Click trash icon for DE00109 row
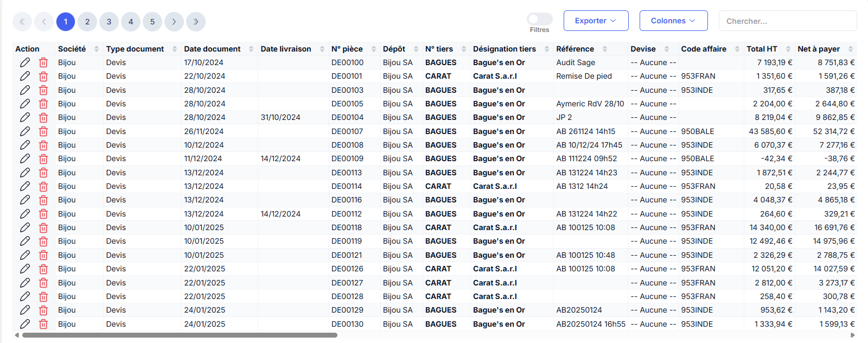The height and width of the screenshot is (343, 868). click(43, 159)
